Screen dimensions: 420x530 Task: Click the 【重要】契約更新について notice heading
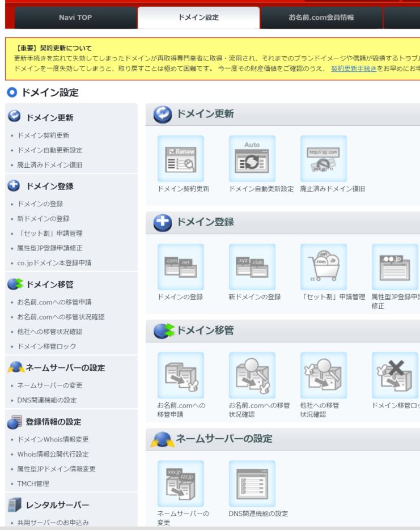(x=54, y=48)
